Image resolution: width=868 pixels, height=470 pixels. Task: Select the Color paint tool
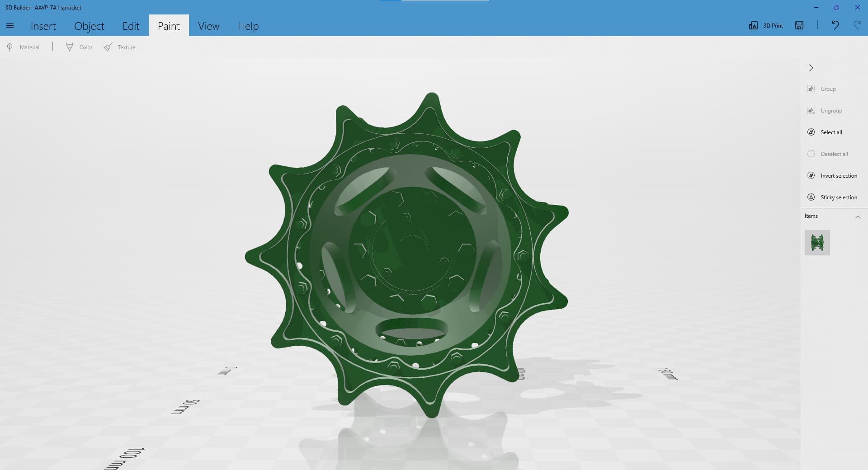(79, 47)
